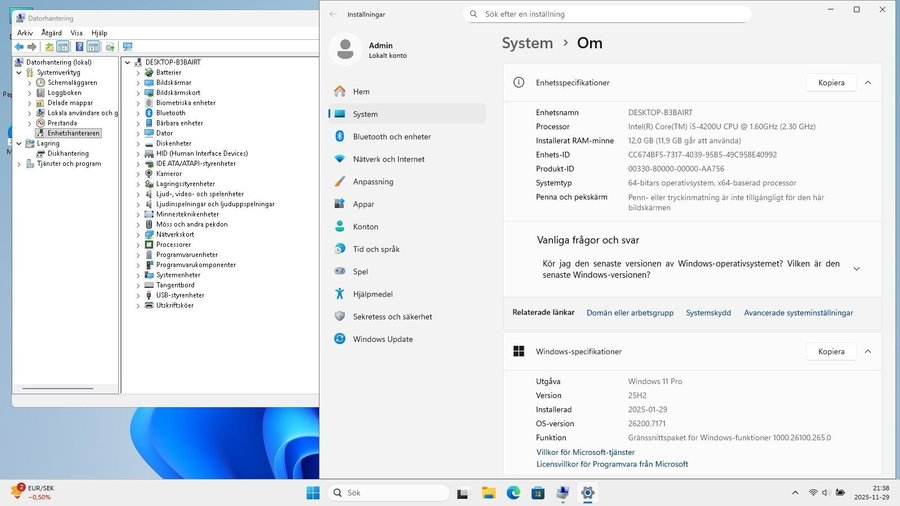Image resolution: width=900 pixels, height=506 pixels.
Task: Click the back arrow in Datorhantering toolbar
Action: point(18,47)
